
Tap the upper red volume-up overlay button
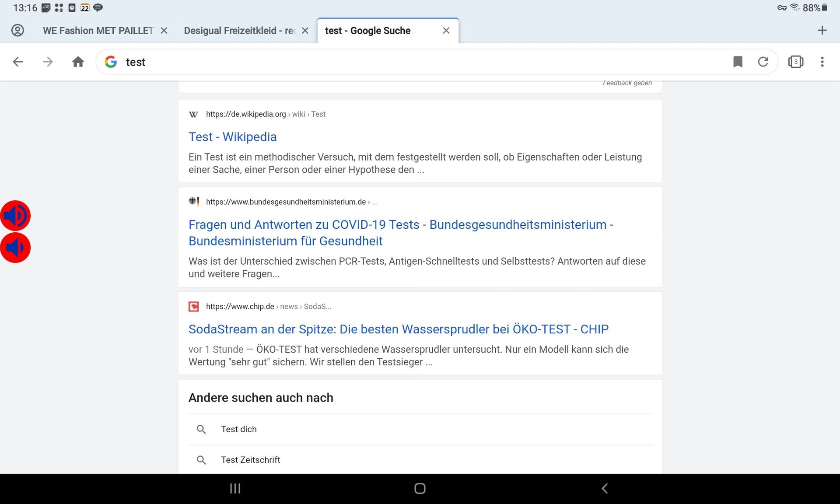[15, 216]
